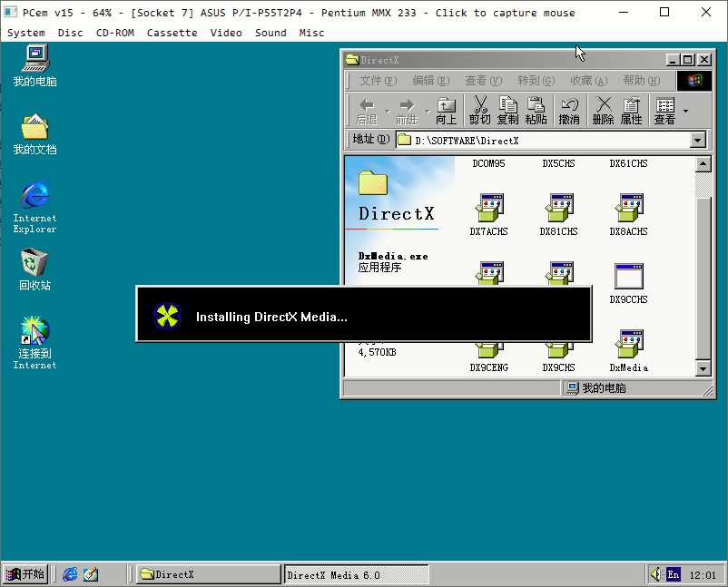The image size is (728, 587).
Task: Click the Views (查看) toolbar icon
Action: (664, 111)
